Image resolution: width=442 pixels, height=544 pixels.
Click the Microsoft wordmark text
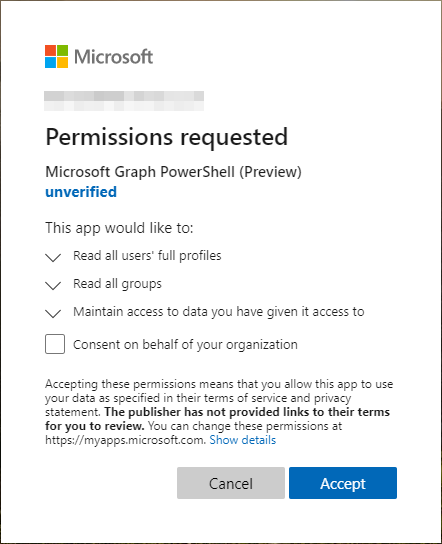pyautogui.click(x=113, y=57)
